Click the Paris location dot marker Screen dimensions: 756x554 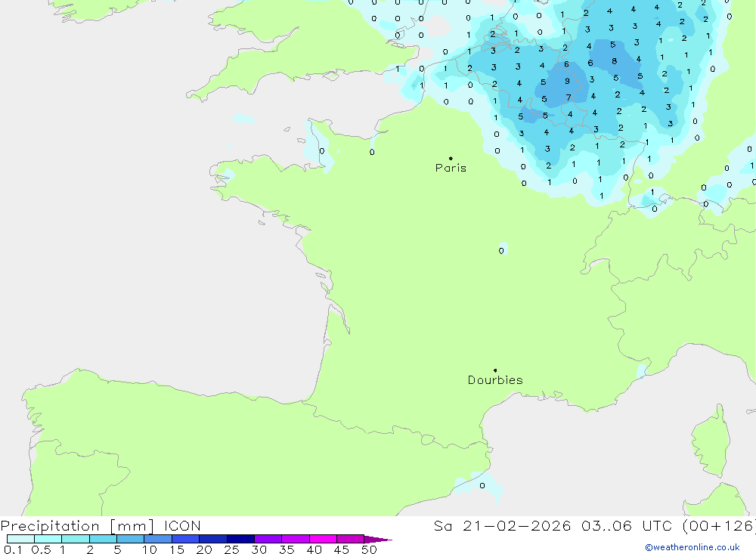(x=451, y=158)
